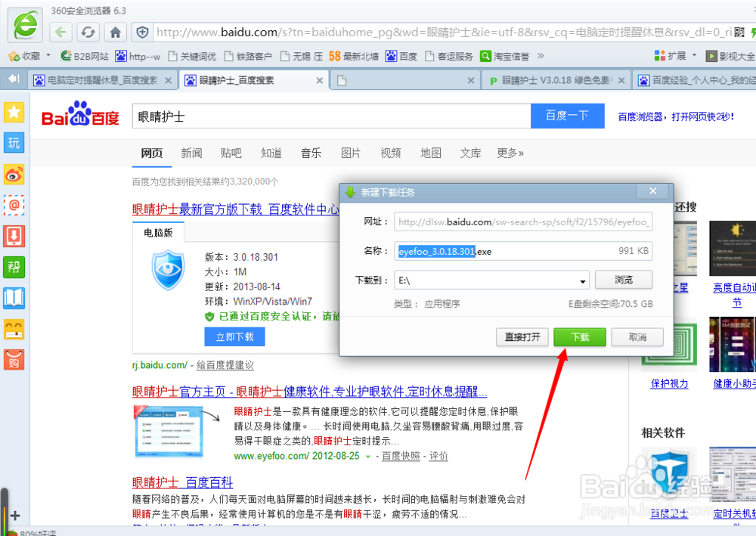
Task: Select the 地图 search category
Action: click(431, 153)
